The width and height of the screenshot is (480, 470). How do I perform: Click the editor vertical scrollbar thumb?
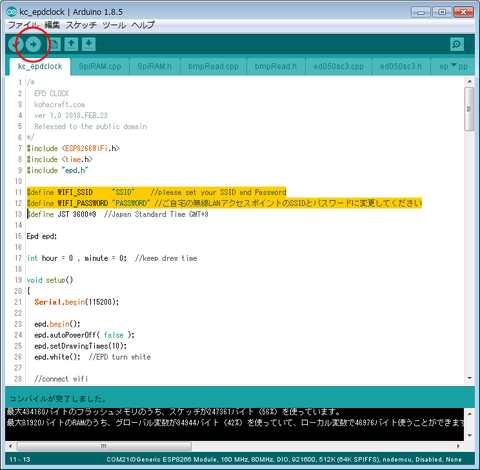pos(469,109)
